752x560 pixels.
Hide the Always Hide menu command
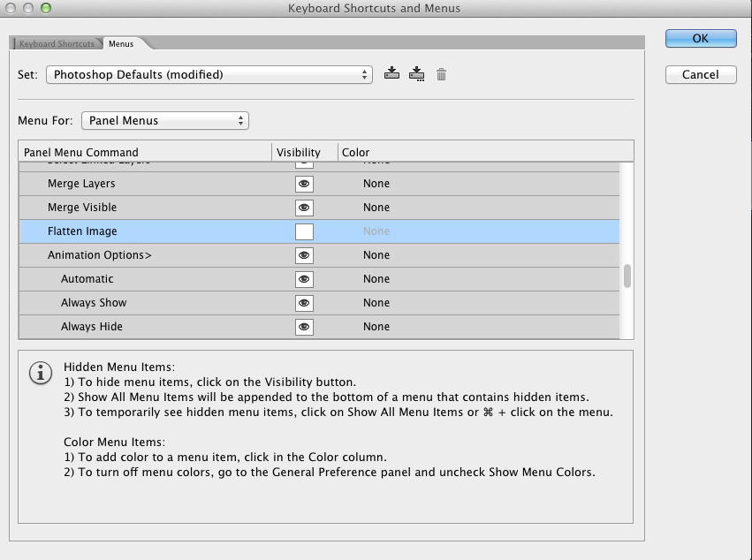pyautogui.click(x=304, y=327)
